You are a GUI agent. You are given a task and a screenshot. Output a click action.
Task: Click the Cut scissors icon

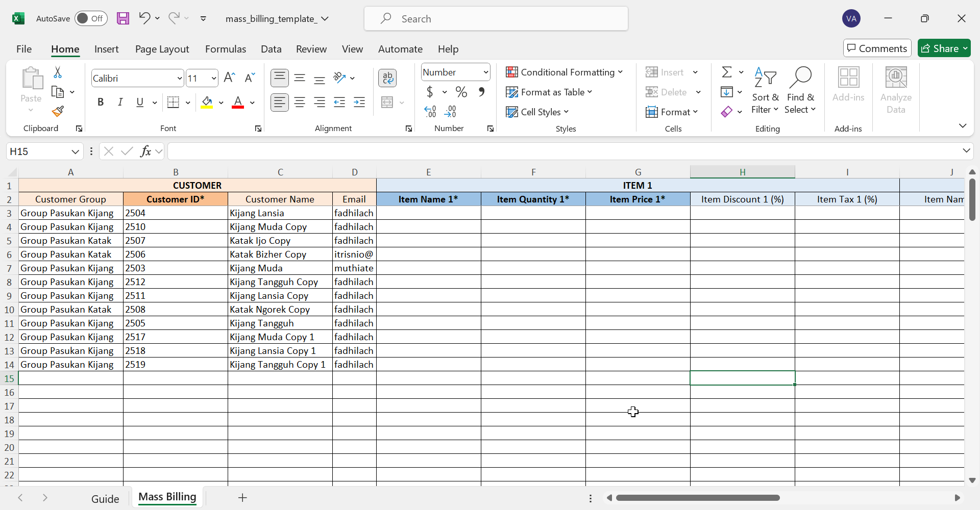tap(58, 72)
